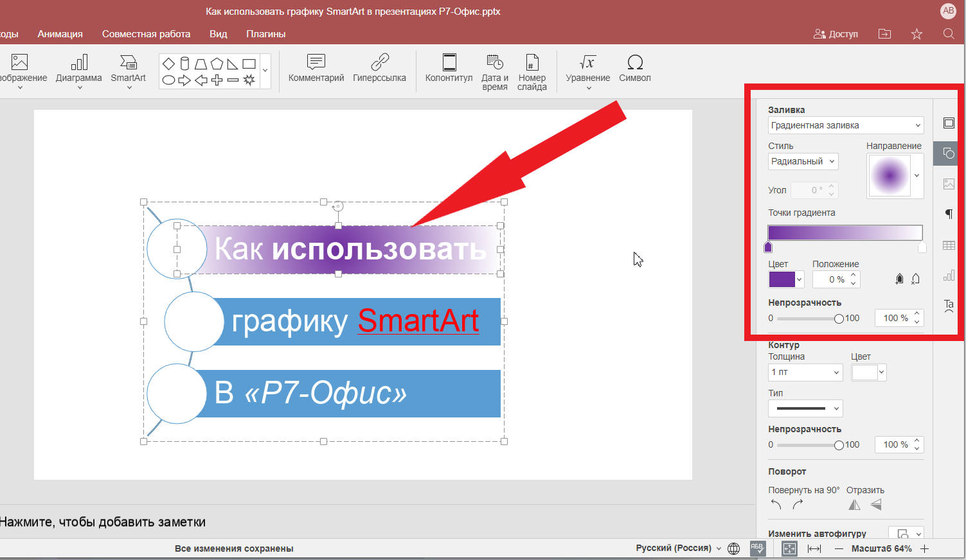
Task: Open the Вид tab
Action: [x=219, y=34]
